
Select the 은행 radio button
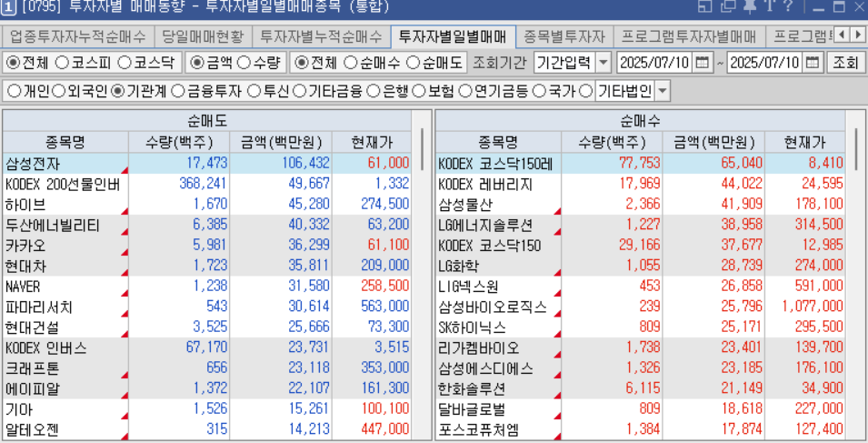pos(374,91)
